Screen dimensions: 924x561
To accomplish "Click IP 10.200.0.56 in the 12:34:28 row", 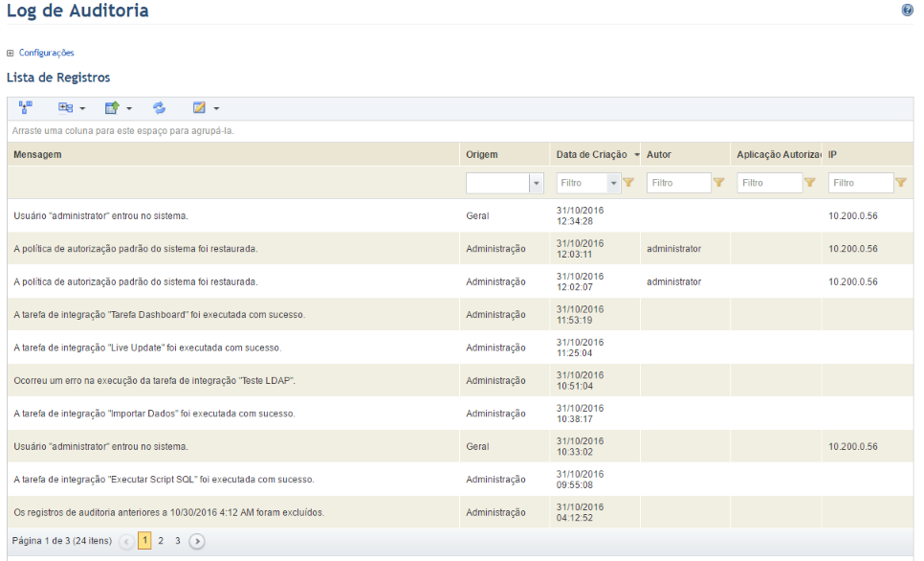I will click(x=852, y=216).
